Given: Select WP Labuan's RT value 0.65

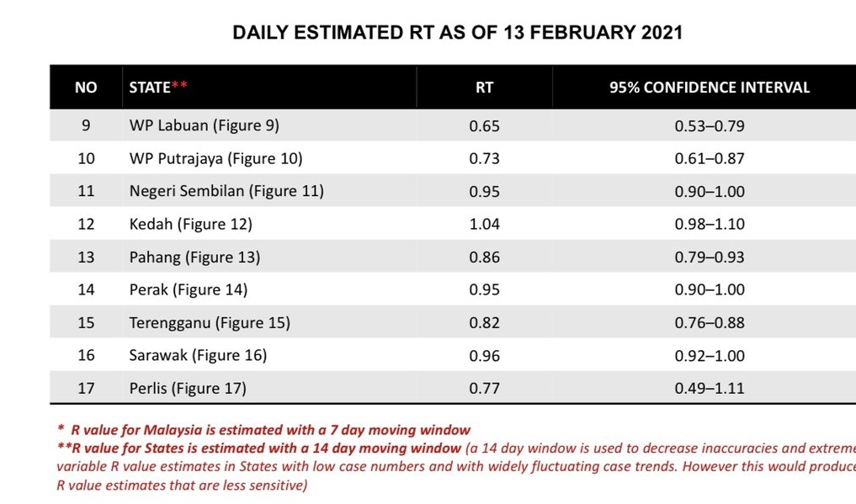Looking at the screenshot, I should coord(484,126).
